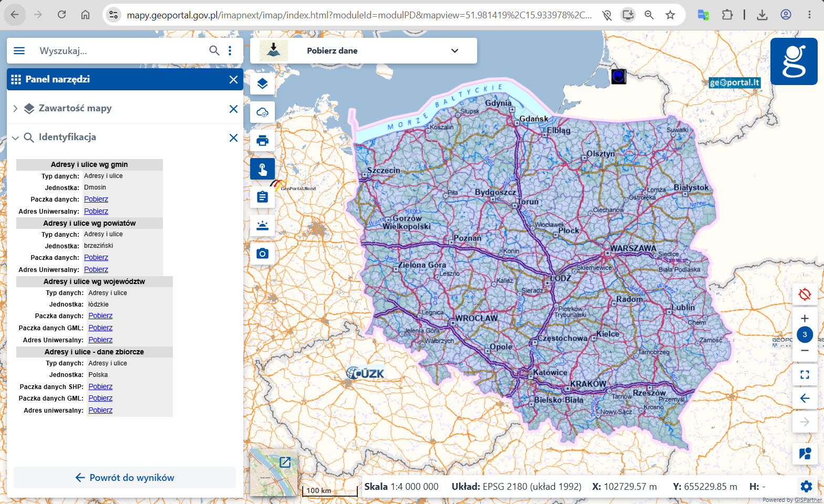Click the browser address bar URL
Screen dimensions: 824x504
[359, 15]
